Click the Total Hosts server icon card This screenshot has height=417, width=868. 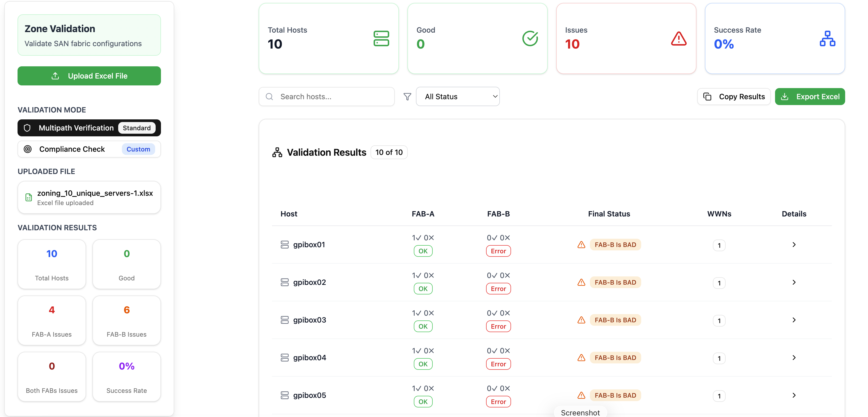coord(381,39)
